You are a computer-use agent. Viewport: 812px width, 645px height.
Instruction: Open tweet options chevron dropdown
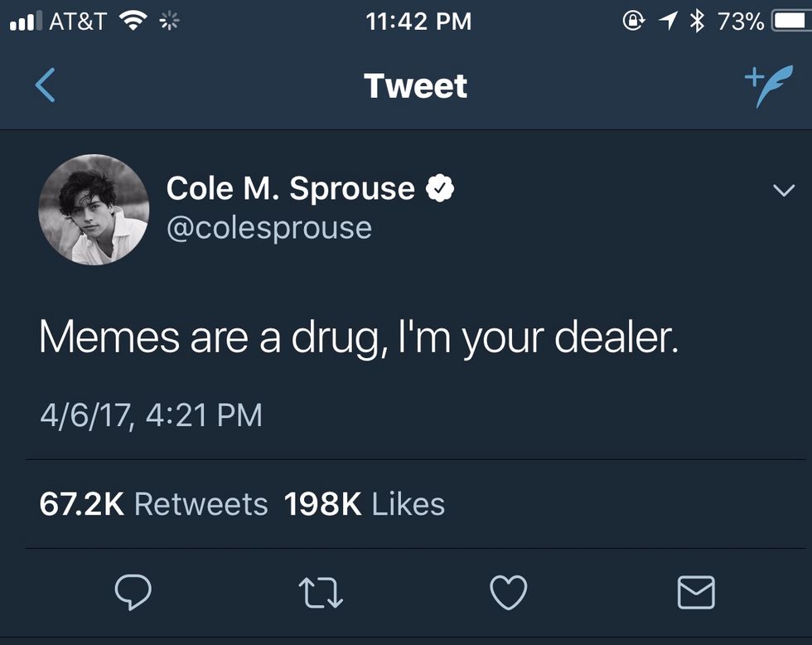[783, 191]
